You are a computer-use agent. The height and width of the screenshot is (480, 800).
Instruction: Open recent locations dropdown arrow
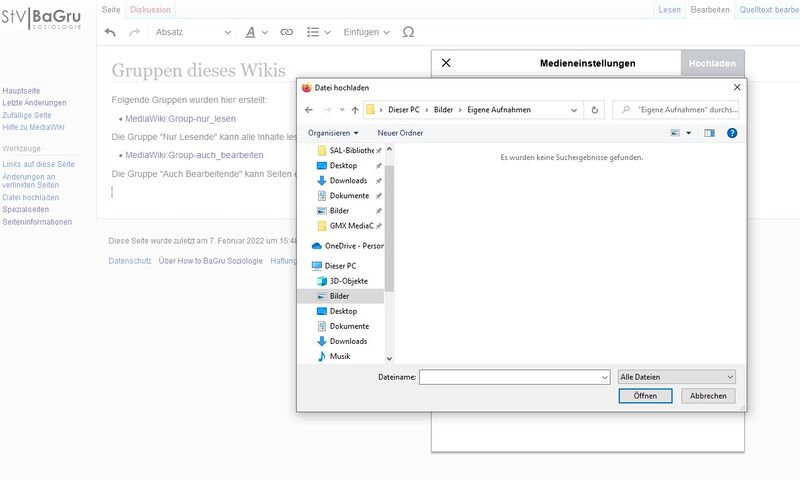342,110
